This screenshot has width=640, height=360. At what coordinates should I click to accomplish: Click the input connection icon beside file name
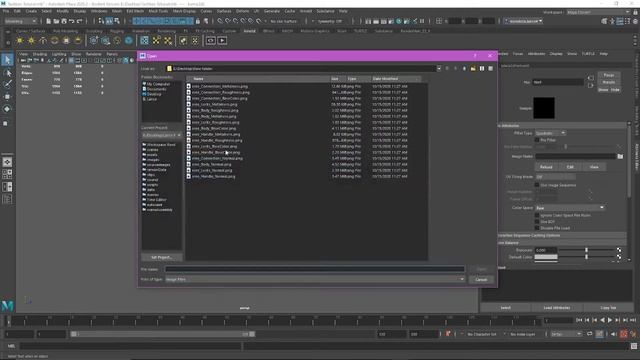tap(591, 78)
